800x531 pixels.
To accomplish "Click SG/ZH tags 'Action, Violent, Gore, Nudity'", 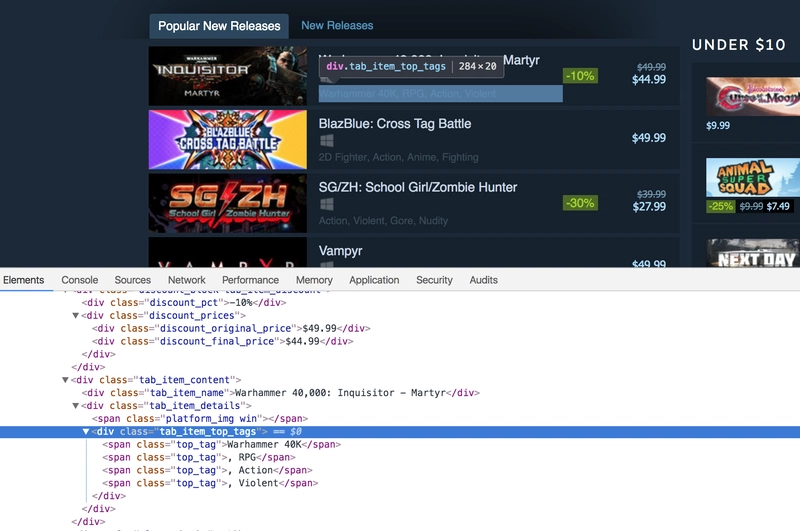I will (x=383, y=221).
